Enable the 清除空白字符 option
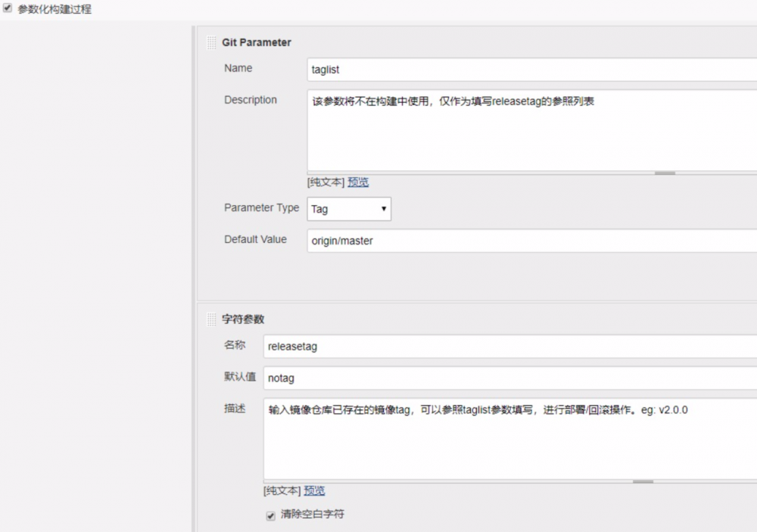The image size is (757, 532). [270, 515]
